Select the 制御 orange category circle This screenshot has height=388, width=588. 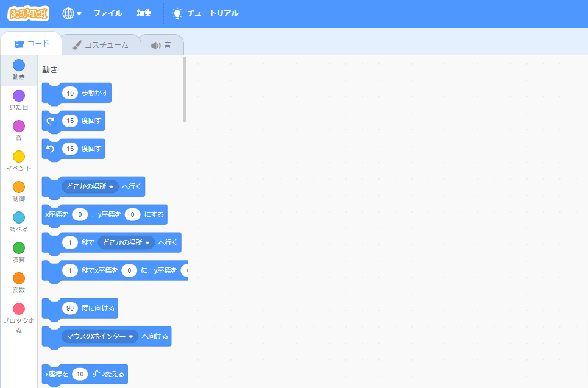pyautogui.click(x=19, y=187)
